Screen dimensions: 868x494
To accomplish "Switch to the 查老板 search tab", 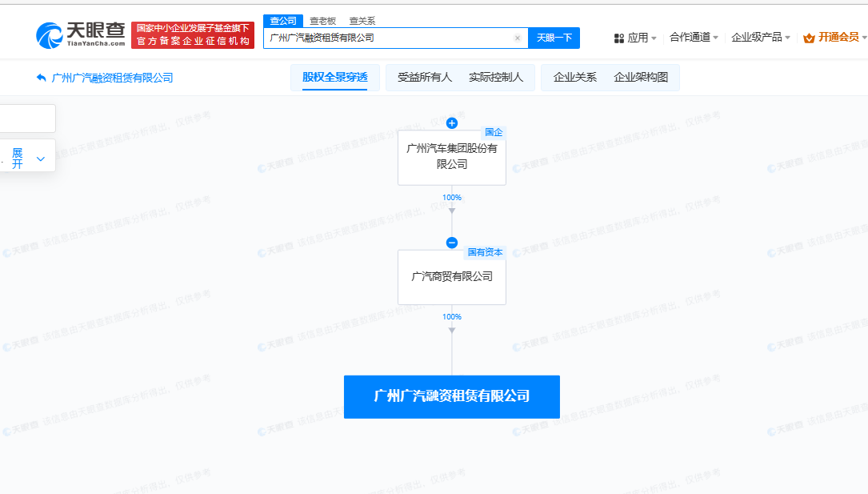I will (323, 21).
